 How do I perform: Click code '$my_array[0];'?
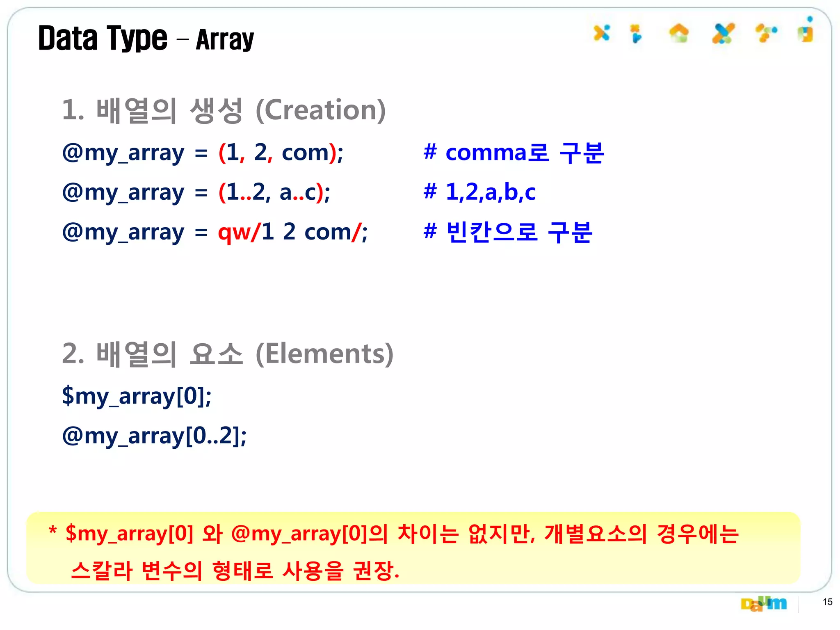pos(137,396)
